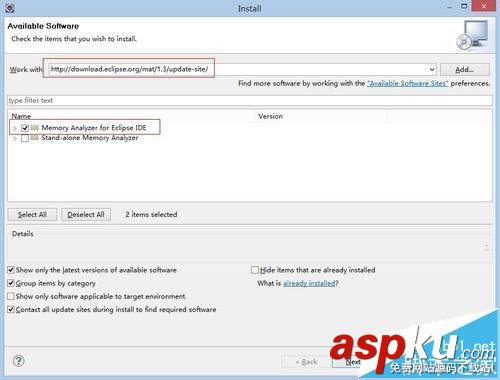
Task: Toggle Group items by category checkbox
Action: [x=11, y=283]
